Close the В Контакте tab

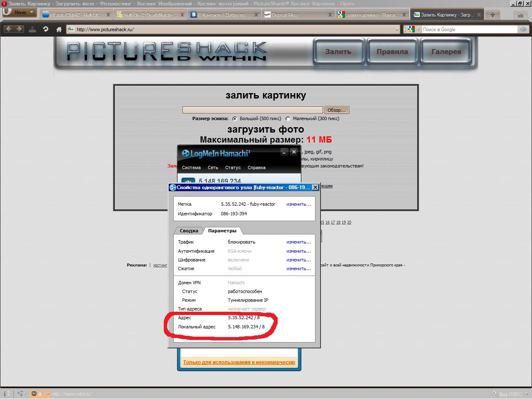coord(256,15)
